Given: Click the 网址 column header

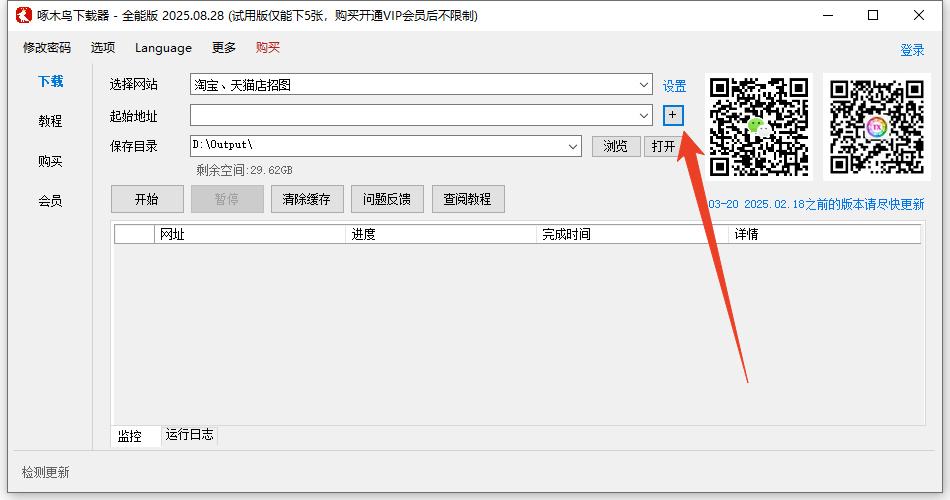Looking at the screenshot, I should coord(250,234).
